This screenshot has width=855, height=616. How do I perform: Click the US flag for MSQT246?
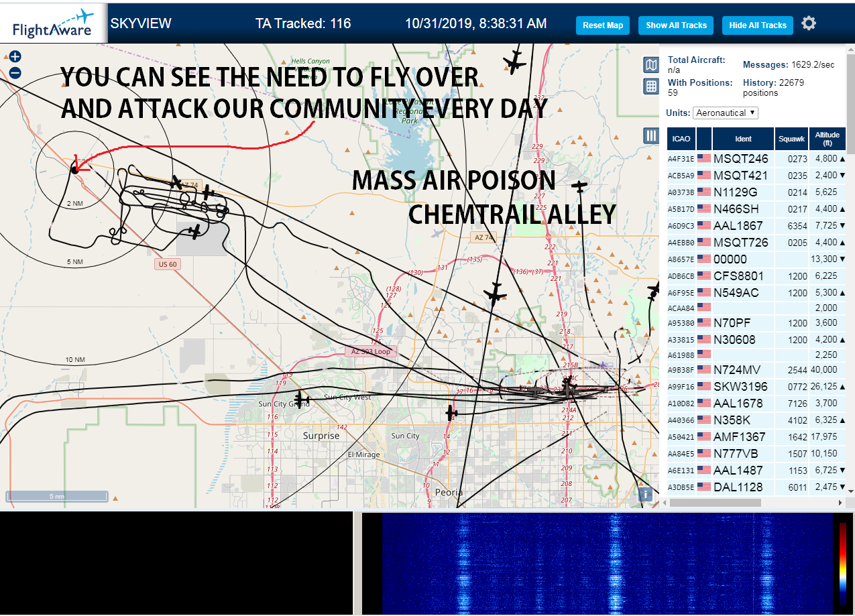(704, 158)
